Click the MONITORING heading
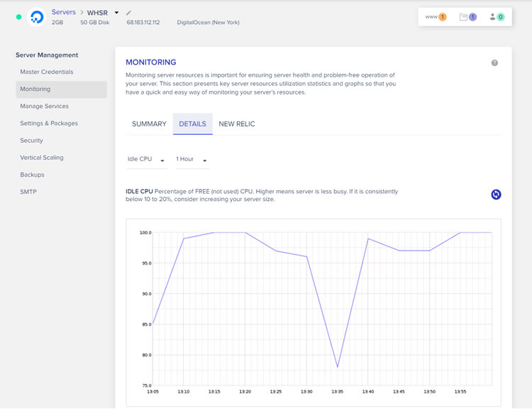 coord(150,62)
